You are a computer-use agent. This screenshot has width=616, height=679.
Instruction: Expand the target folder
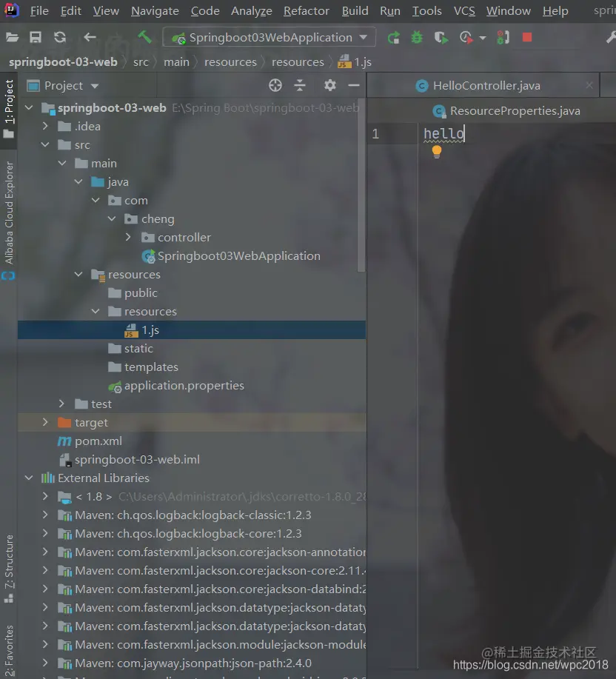tap(45, 423)
